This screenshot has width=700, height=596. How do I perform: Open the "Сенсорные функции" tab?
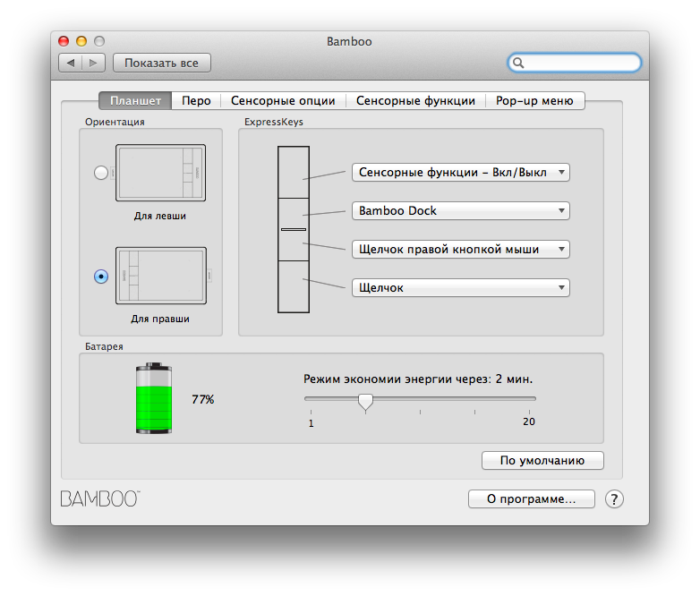pos(415,101)
